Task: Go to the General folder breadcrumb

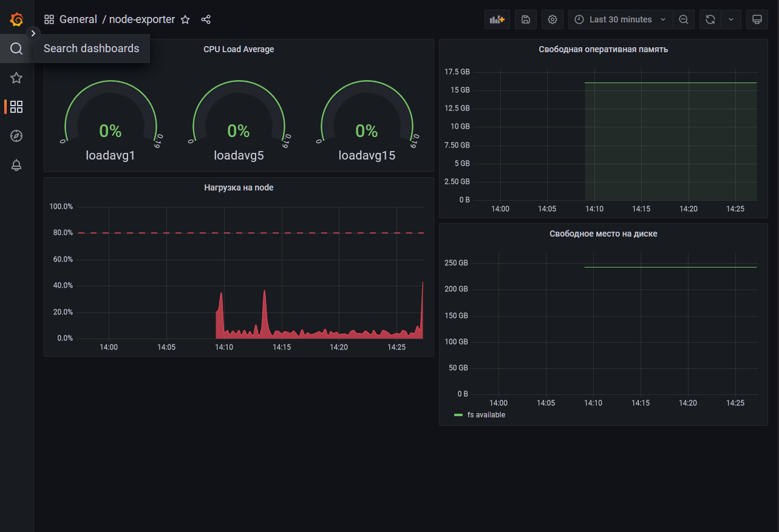Action: click(78, 19)
